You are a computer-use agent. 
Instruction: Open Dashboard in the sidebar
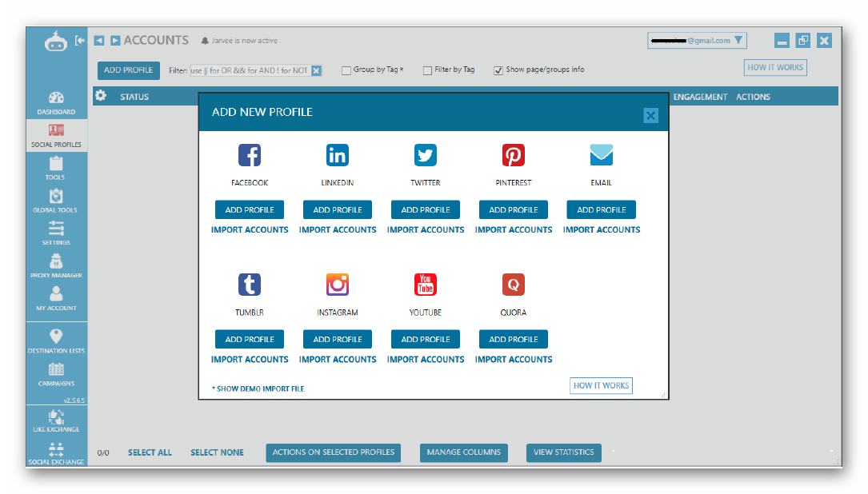pyautogui.click(x=56, y=103)
